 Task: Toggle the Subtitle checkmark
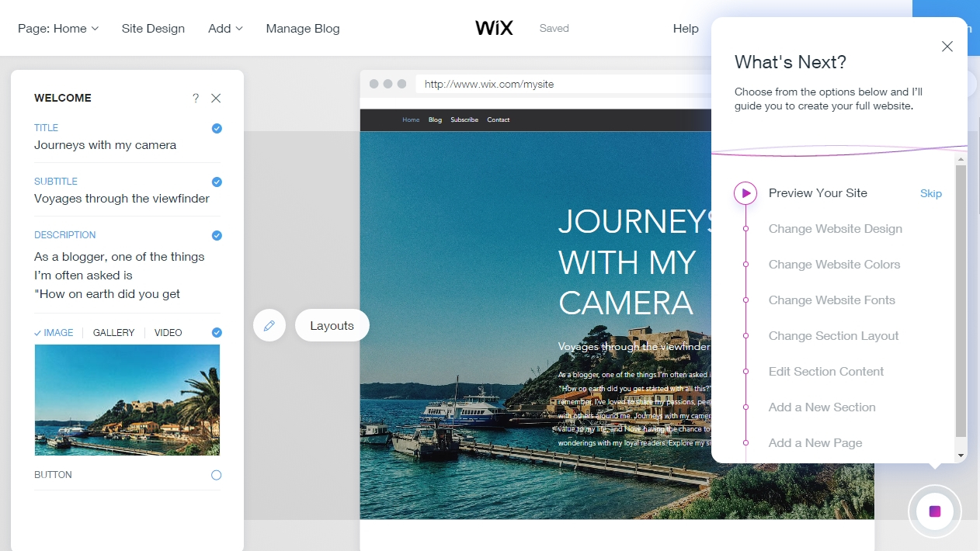click(x=217, y=182)
